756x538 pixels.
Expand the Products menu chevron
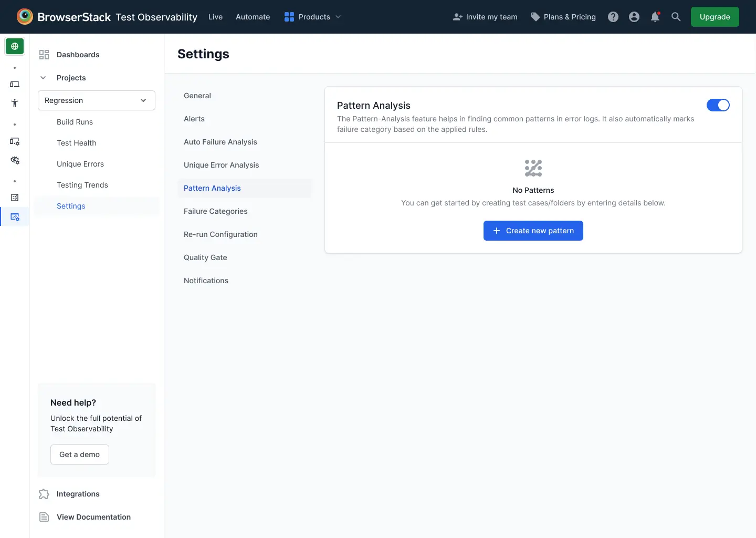coord(338,17)
